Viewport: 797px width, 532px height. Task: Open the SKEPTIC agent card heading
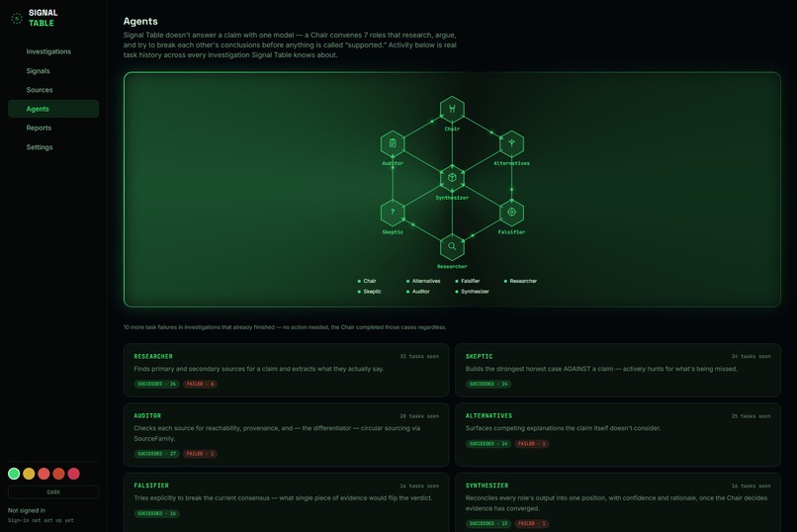(479, 356)
